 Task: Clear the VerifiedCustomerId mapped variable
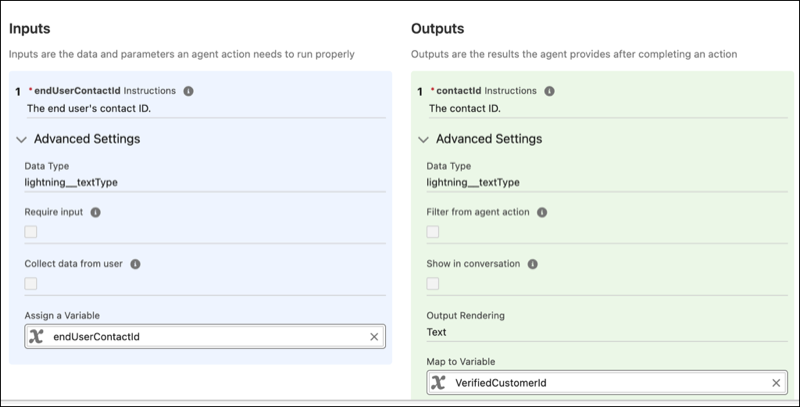coord(776,383)
